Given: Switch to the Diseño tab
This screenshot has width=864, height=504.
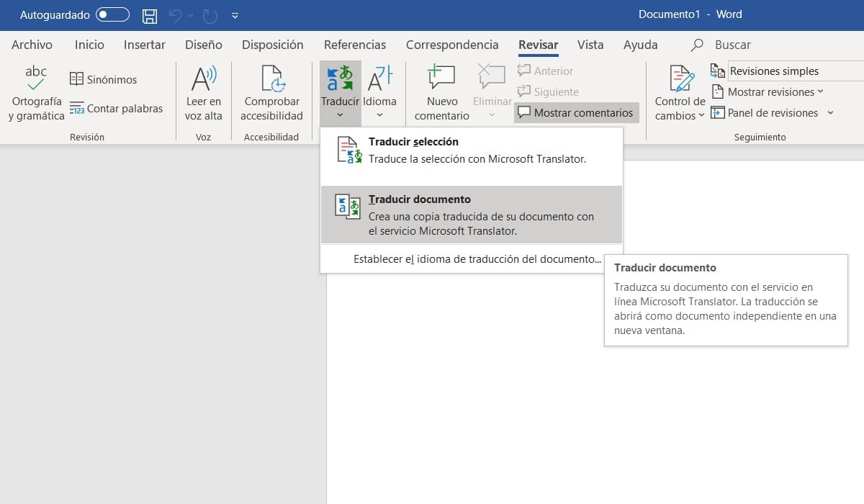Looking at the screenshot, I should (x=204, y=45).
